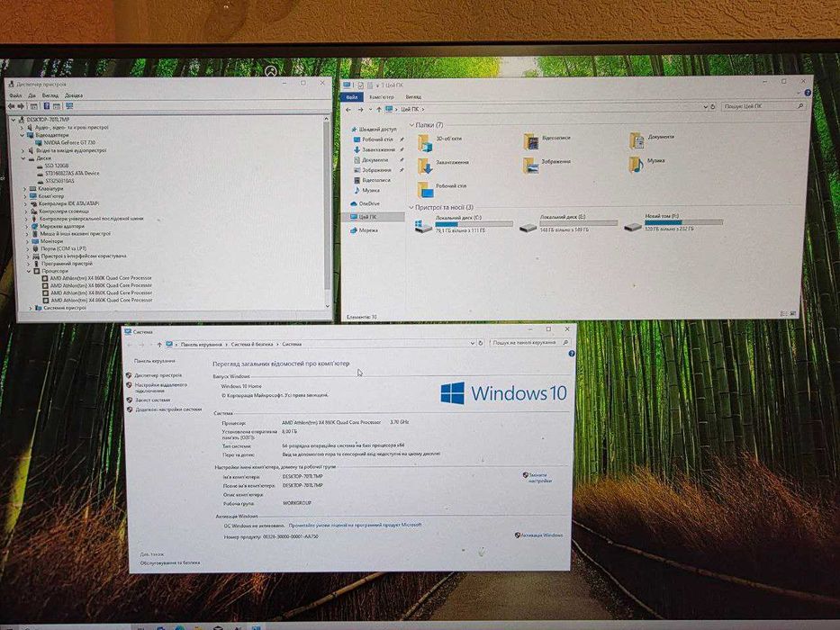Select NVIDIA GeForce GT 730 device

[x=65, y=142]
